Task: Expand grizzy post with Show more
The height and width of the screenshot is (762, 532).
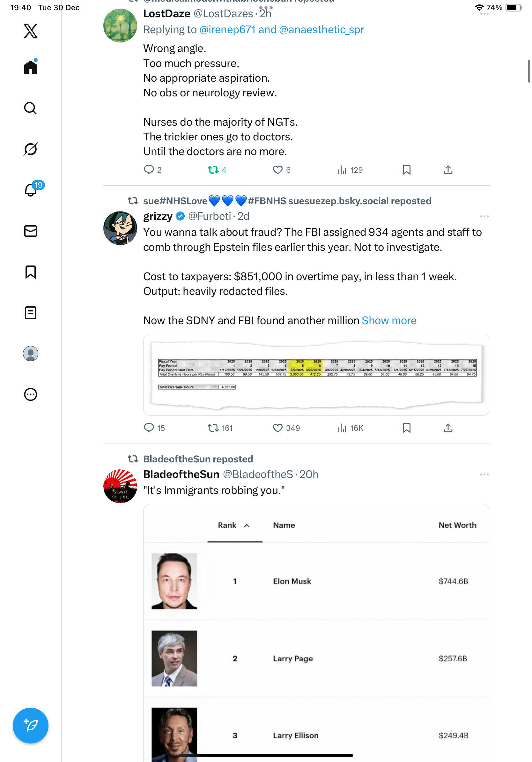Action: point(389,320)
